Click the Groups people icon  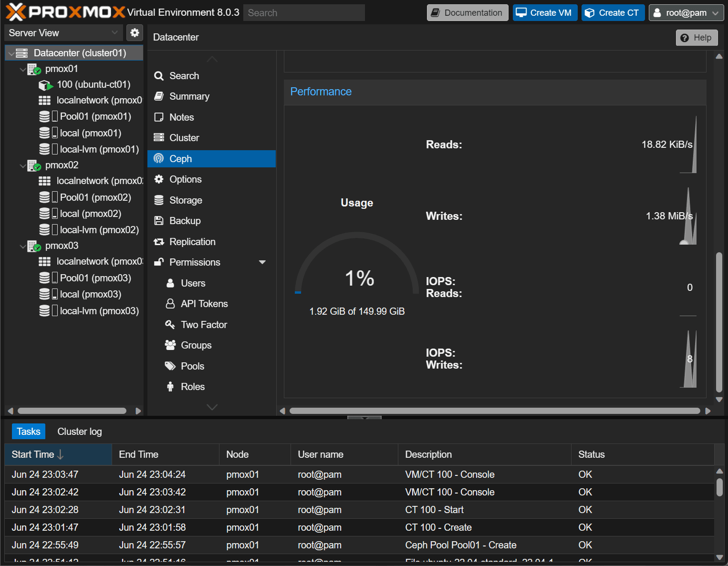tap(170, 345)
